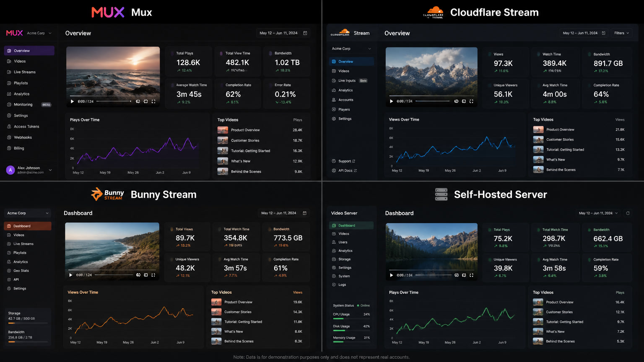Play the Mux ocean sunset video
Screen dimensions: 644x362
[x=72, y=101]
